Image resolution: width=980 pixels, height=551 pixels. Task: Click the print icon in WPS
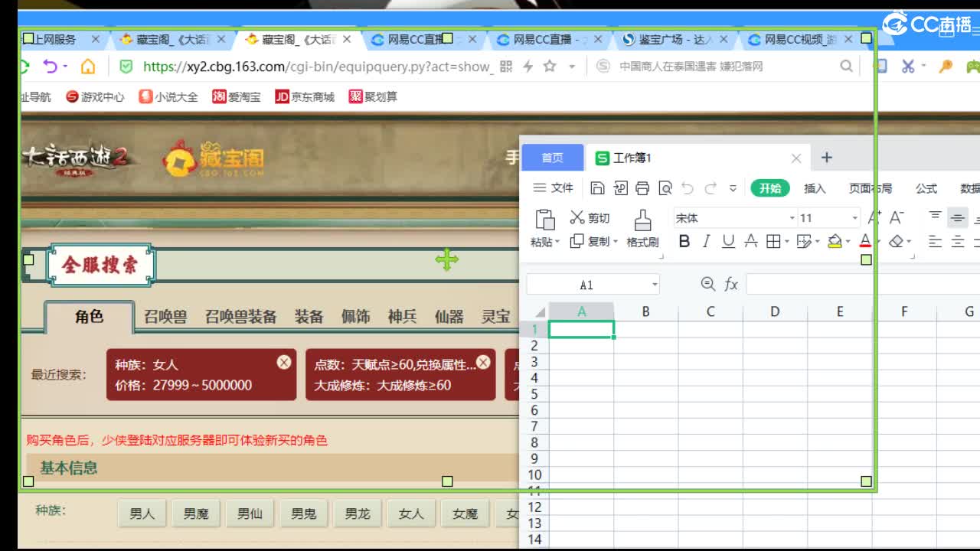pyautogui.click(x=642, y=188)
